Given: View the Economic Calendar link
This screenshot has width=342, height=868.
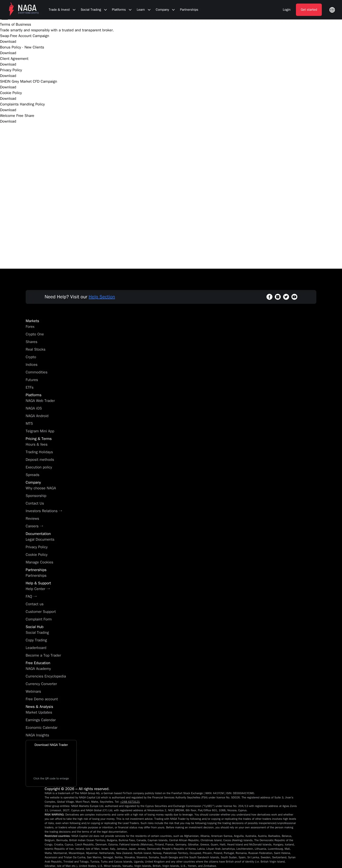Looking at the screenshot, I should point(42,728).
